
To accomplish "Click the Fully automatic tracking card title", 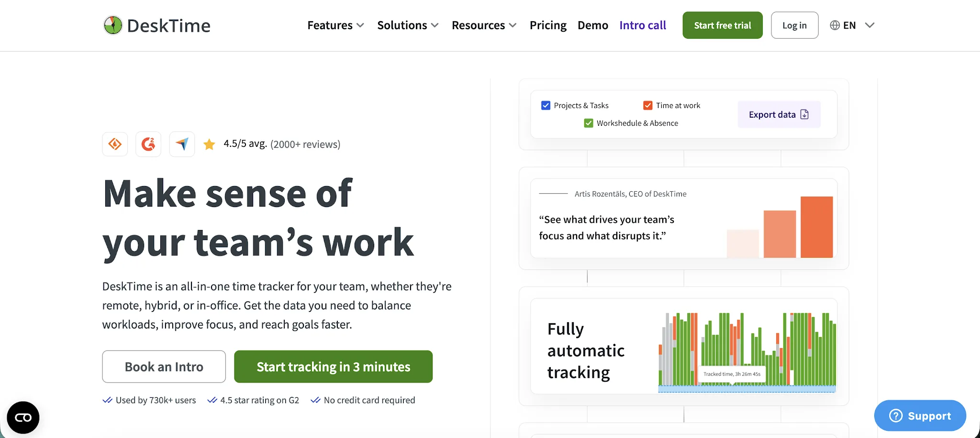I will pos(586,350).
